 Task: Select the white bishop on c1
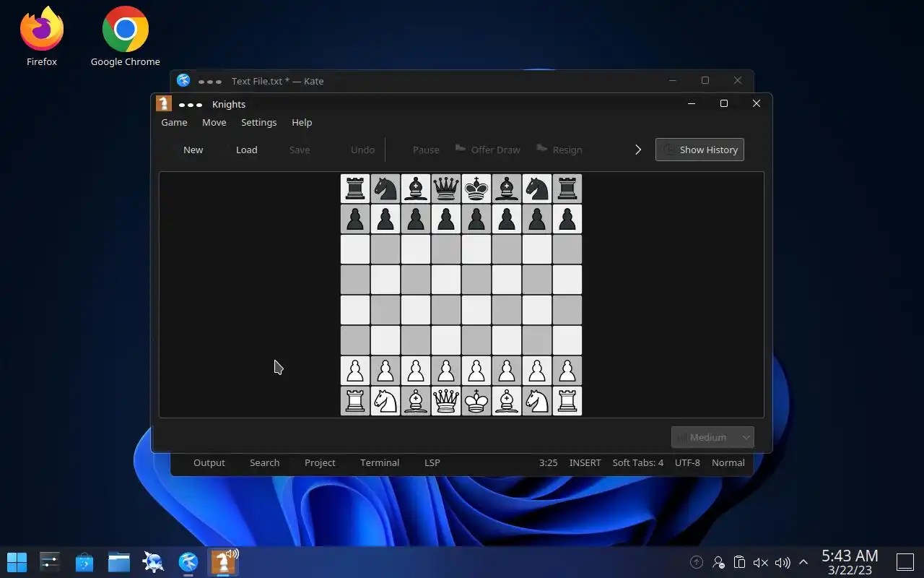416,401
